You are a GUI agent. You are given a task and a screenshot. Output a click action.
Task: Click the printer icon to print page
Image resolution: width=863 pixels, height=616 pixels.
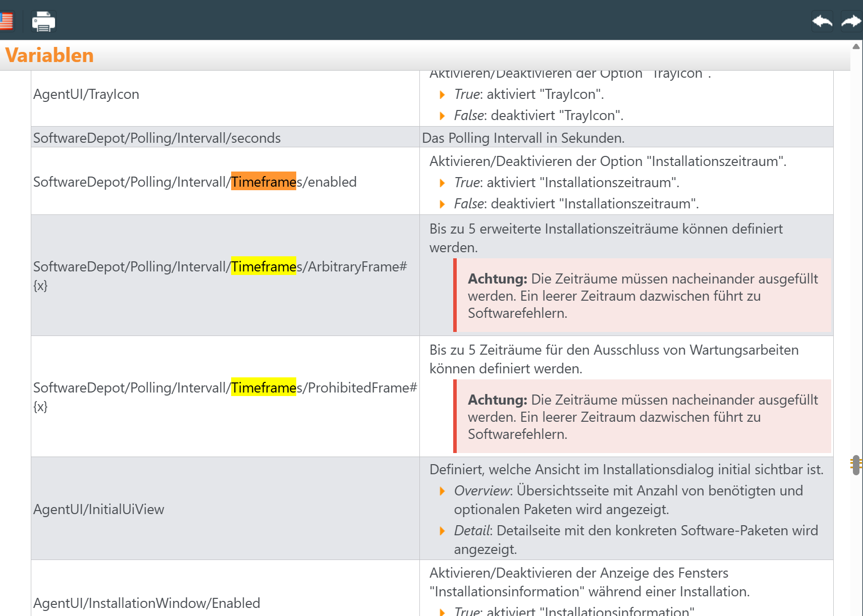(x=43, y=22)
